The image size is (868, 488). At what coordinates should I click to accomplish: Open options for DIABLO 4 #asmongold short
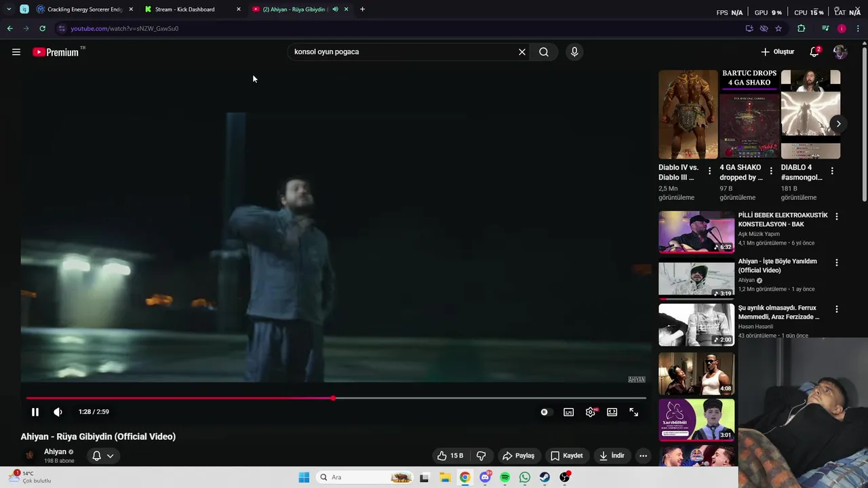832,171
